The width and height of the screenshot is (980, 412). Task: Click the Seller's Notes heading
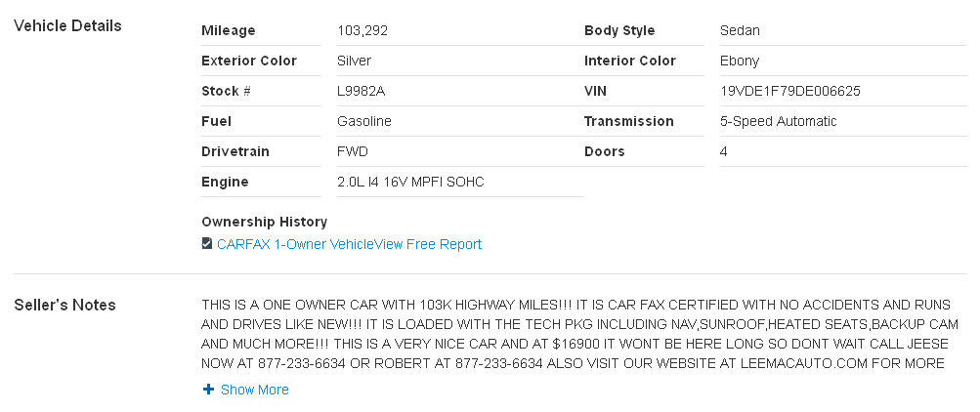(x=65, y=305)
